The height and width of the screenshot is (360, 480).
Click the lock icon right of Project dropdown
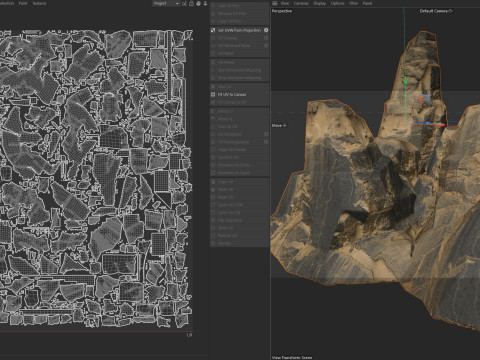pos(191,3)
